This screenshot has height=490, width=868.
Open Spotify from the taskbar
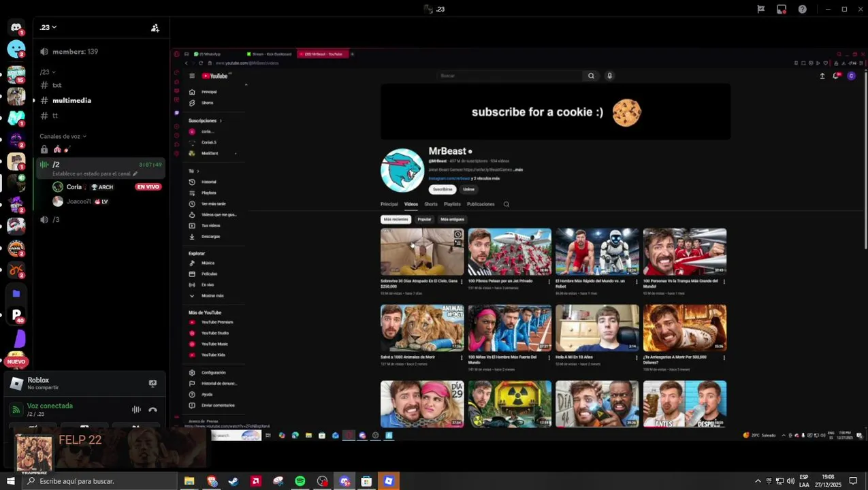point(300,481)
